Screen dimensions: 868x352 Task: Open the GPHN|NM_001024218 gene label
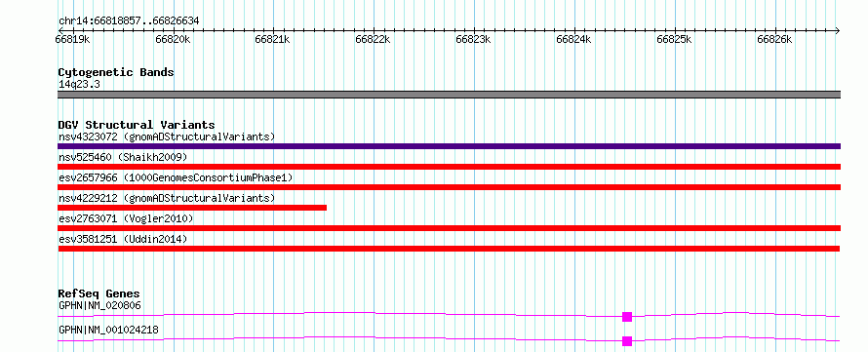(108, 330)
